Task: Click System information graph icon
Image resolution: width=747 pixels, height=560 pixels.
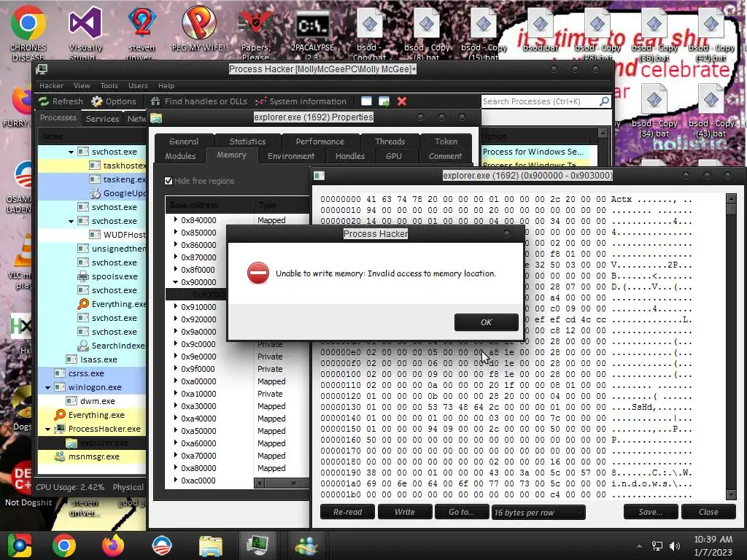Action: click(x=260, y=101)
